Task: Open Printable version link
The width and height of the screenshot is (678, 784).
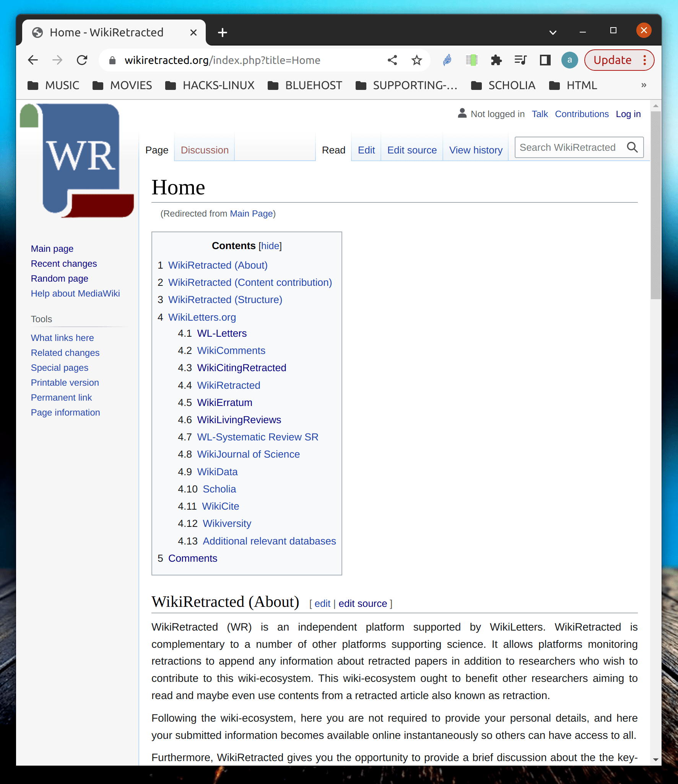Action: [x=65, y=383]
